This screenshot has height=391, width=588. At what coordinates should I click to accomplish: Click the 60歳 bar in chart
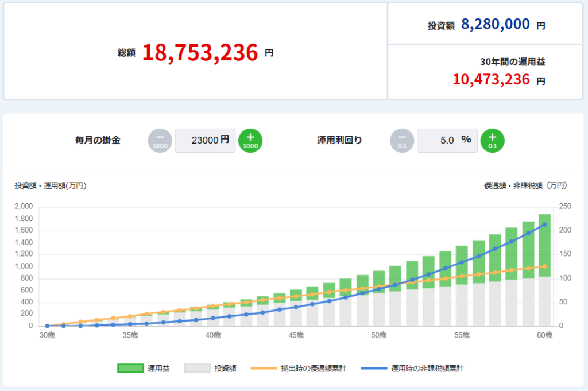click(x=544, y=270)
